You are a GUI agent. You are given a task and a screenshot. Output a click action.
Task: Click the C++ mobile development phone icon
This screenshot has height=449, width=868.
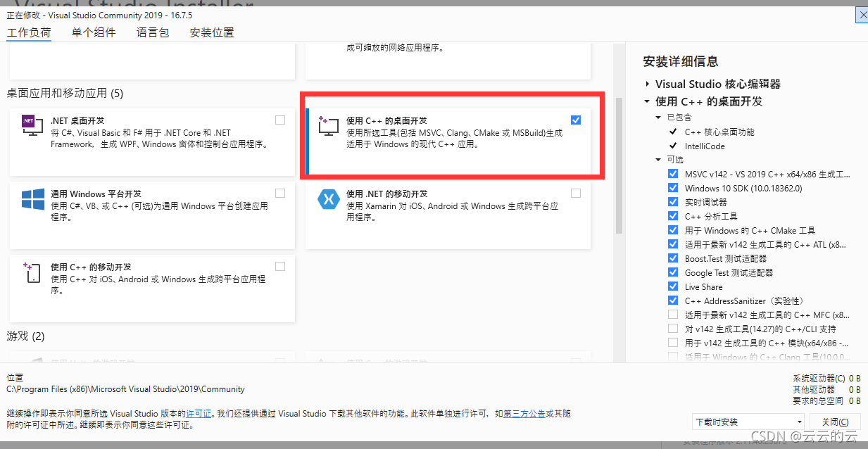point(32,272)
